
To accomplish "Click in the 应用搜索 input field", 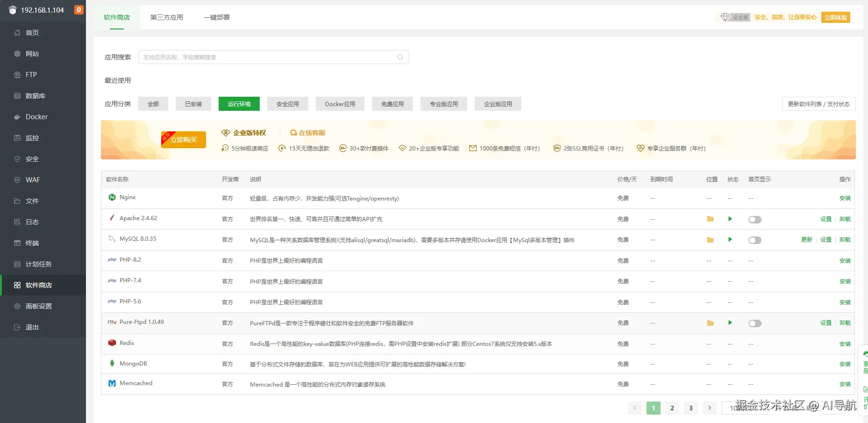I will 274,57.
